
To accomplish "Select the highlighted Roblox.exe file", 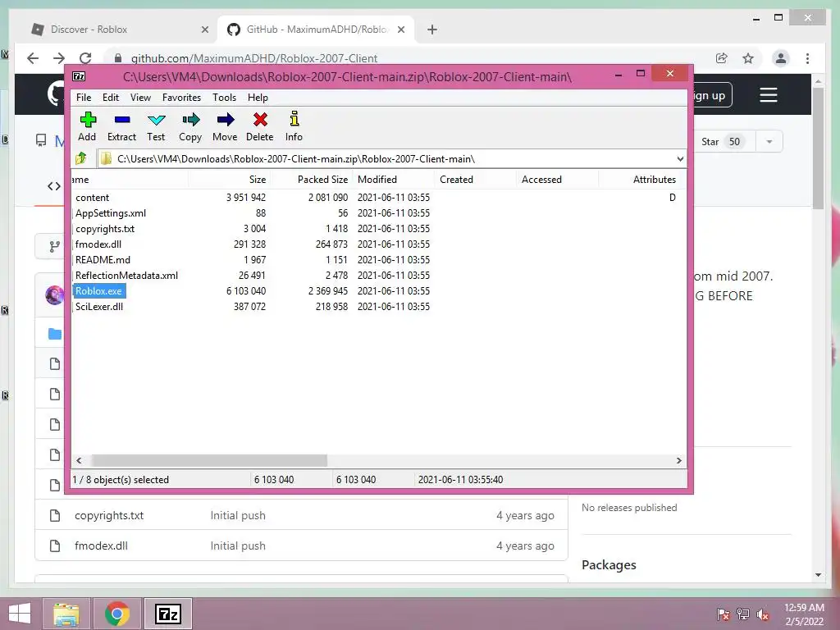I will 98,291.
